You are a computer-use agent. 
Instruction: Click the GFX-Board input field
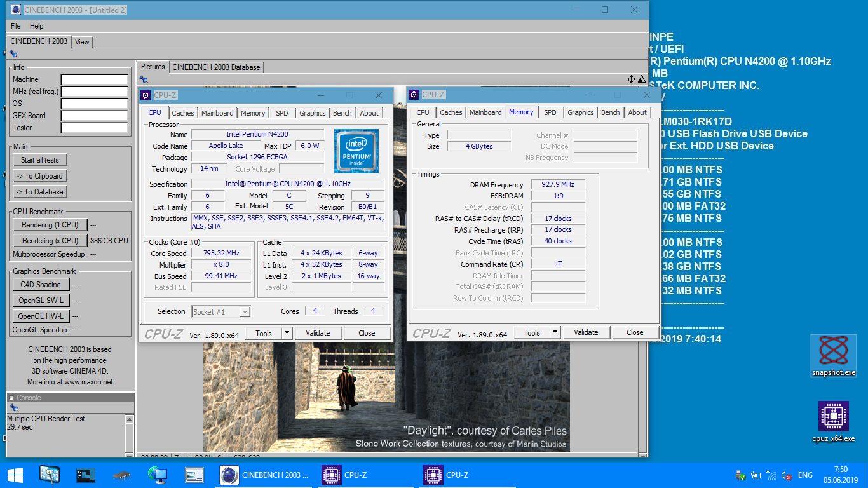click(x=95, y=116)
